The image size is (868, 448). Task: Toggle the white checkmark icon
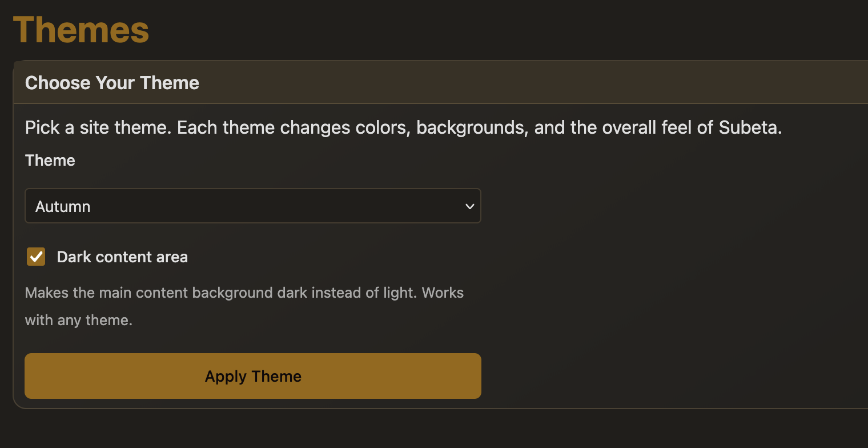(x=36, y=257)
